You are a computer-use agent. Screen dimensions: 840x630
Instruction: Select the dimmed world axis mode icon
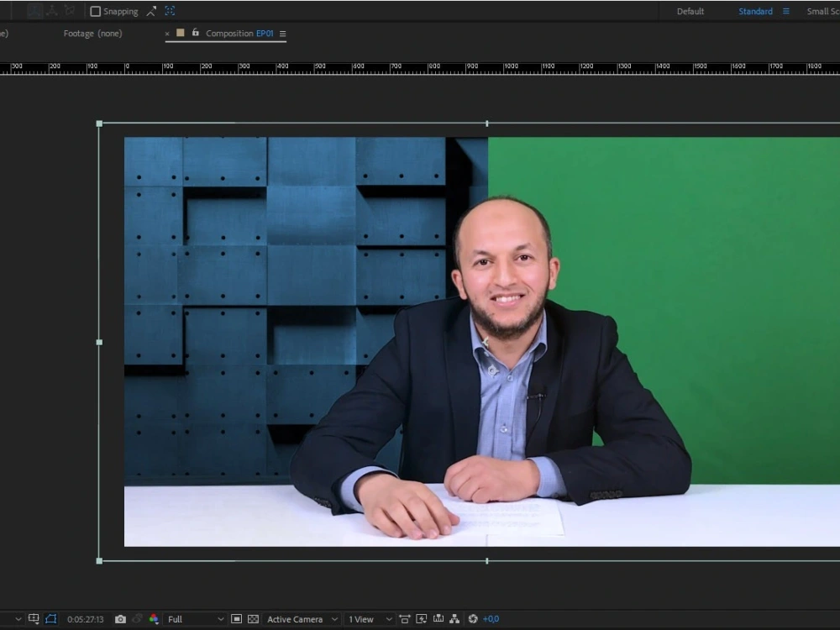[52, 11]
